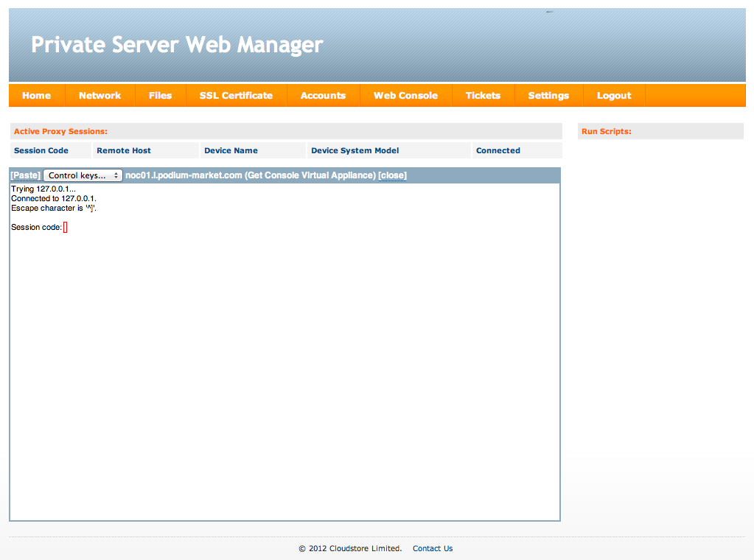The image size is (754, 560).
Task: Select the Device Name column header
Action: pos(229,150)
